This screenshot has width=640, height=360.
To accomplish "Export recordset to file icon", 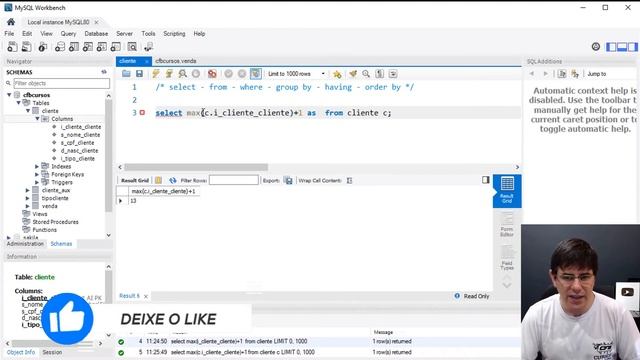I will coord(289,180).
